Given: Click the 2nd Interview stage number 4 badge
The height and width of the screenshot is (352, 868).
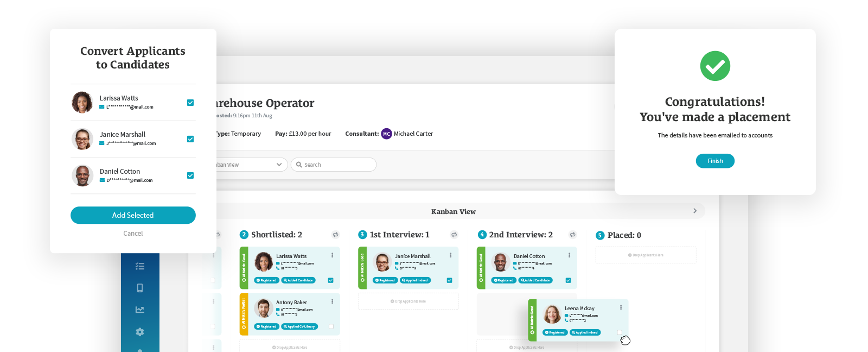Looking at the screenshot, I should click(482, 235).
